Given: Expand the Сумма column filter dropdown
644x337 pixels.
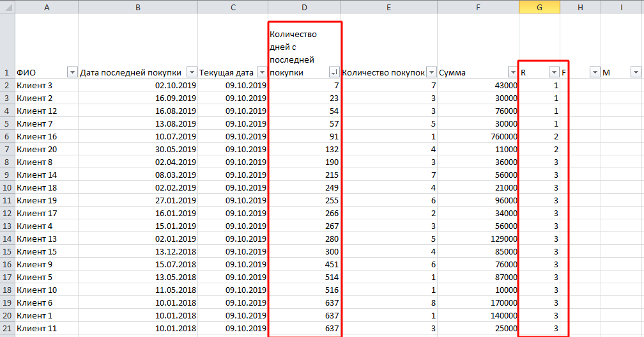Looking at the screenshot, I should coord(512,72).
